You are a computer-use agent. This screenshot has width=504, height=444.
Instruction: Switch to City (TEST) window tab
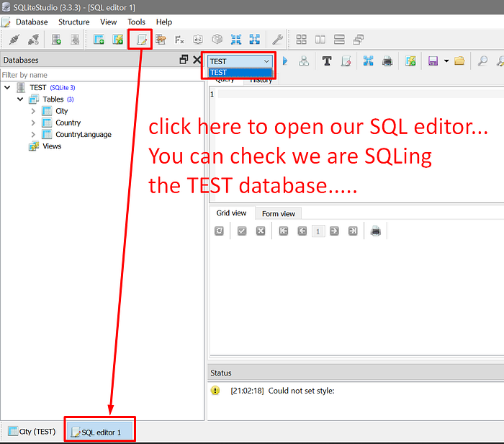[32, 432]
